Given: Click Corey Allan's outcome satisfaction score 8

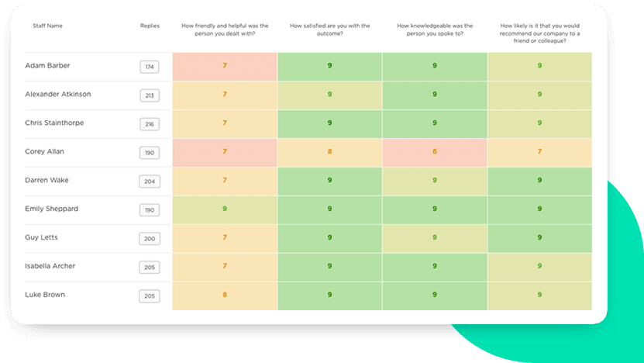Looking at the screenshot, I should [x=329, y=152].
